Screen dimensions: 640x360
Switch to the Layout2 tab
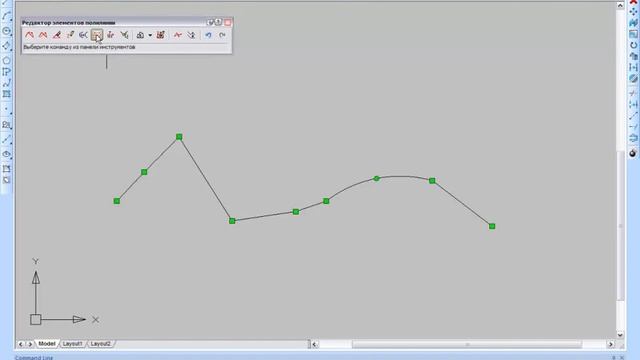click(100, 344)
